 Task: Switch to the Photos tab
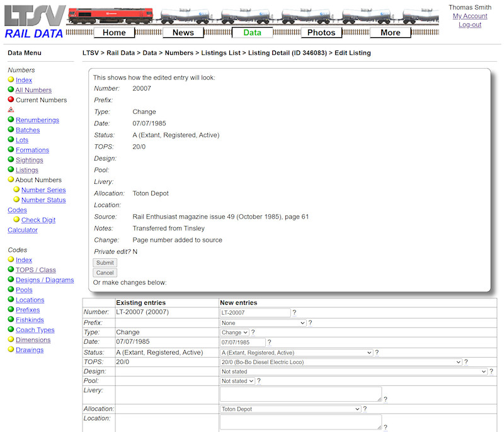[x=321, y=32]
